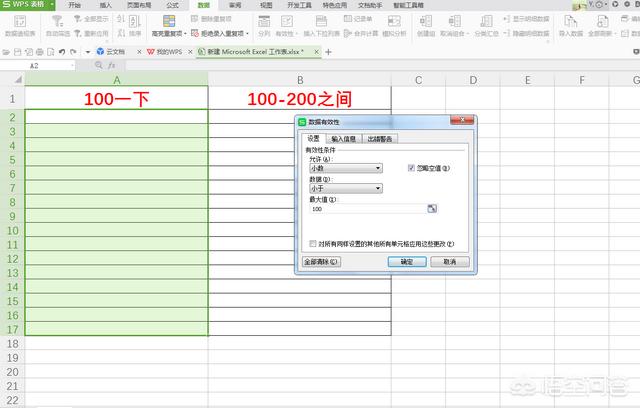This screenshot has width=640, height=408.
Task: Click 记录单 record form button
Action: point(358,19)
